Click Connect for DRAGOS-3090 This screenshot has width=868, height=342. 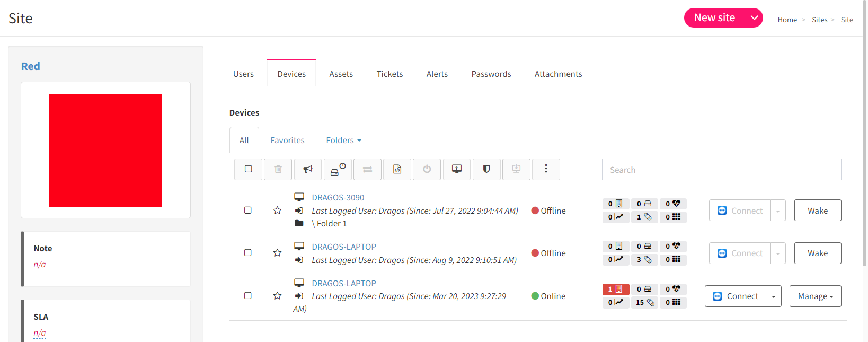pos(740,211)
